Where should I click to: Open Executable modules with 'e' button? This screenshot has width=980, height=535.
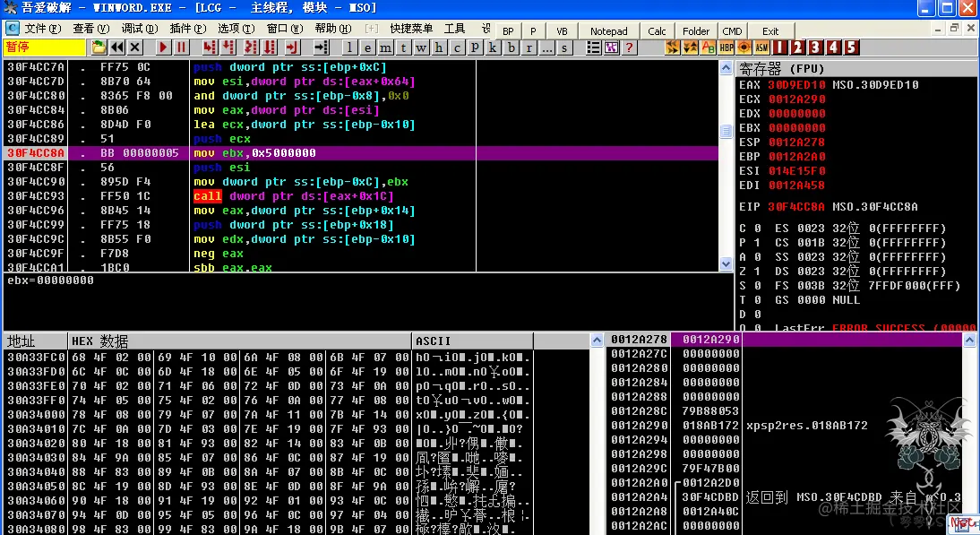[367, 47]
